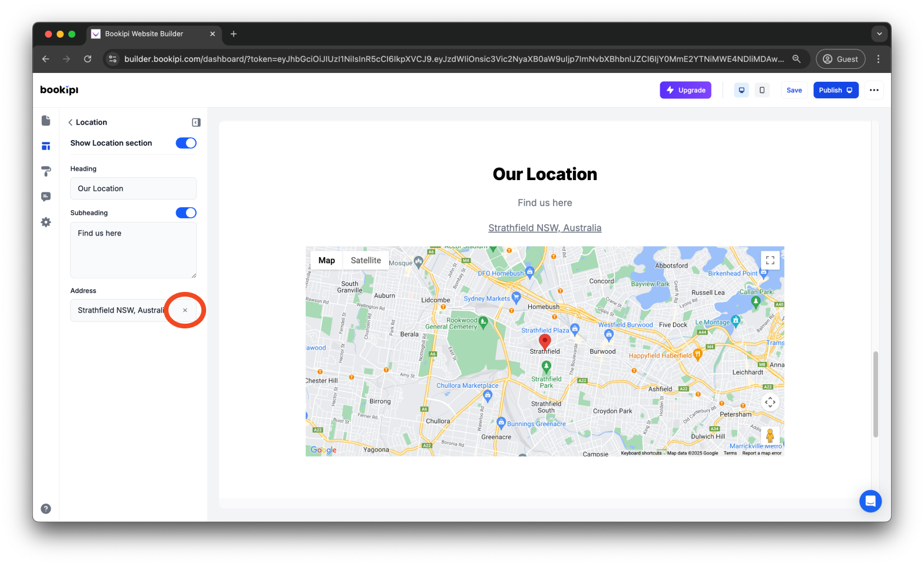Click the Happyfield Haberfield restaurant marker

698,354
